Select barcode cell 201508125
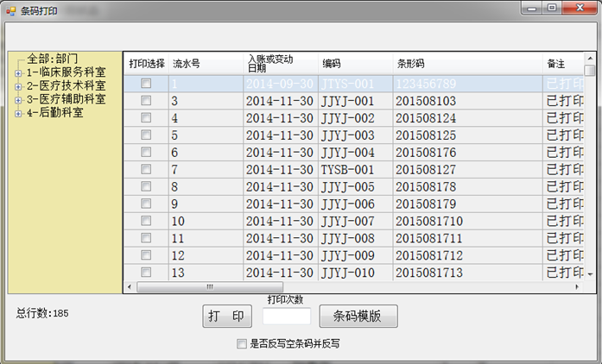Viewport: 602px width, 364px height. pos(467,135)
